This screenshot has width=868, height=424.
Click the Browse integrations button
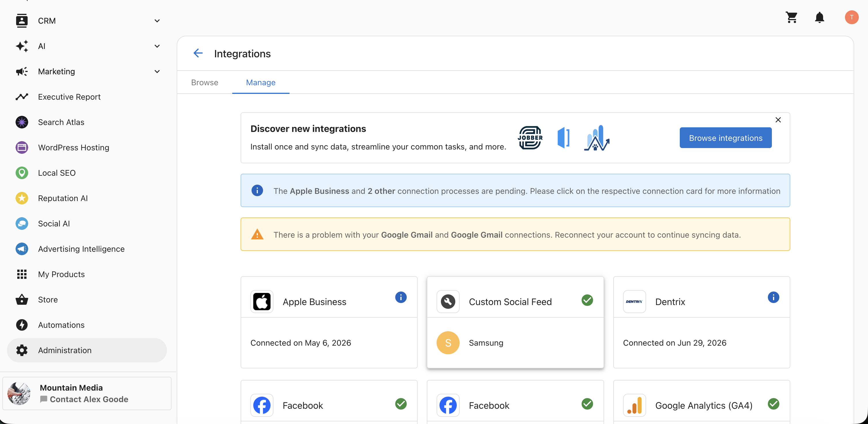tap(726, 138)
